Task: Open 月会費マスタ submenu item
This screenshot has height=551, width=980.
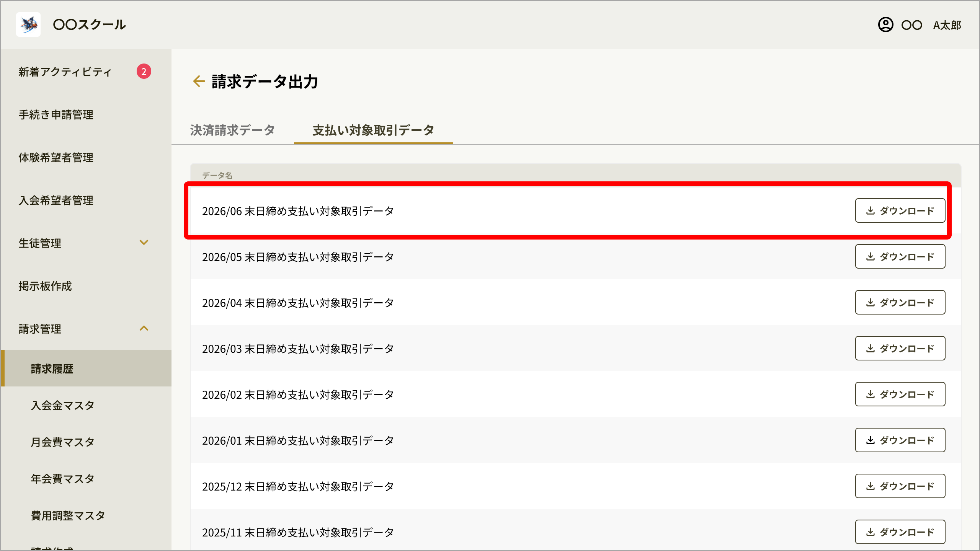Action: [63, 442]
